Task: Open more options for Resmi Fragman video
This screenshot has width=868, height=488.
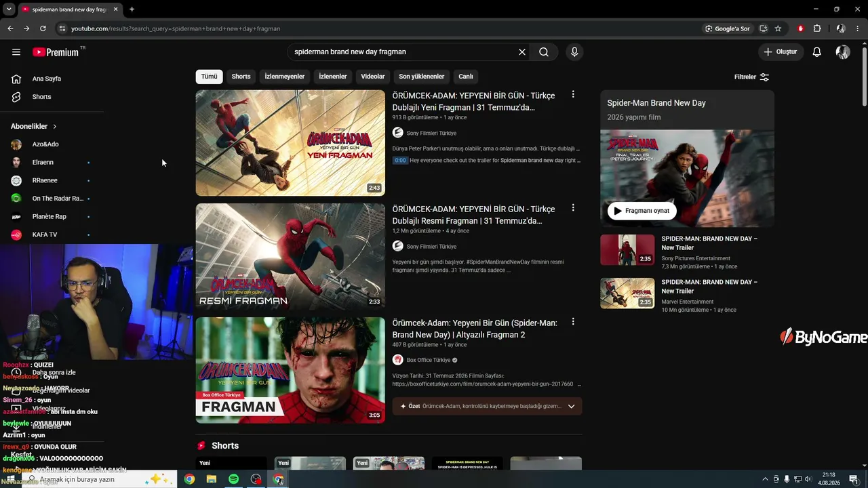Action: pyautogui.click(x=573, y=208)
